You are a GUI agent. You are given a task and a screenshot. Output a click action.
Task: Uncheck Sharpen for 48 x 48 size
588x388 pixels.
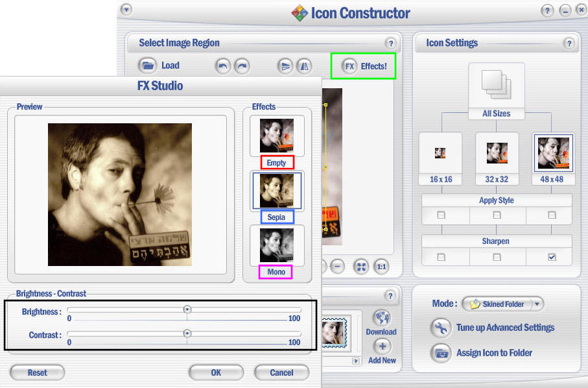[x=552, y=257]
